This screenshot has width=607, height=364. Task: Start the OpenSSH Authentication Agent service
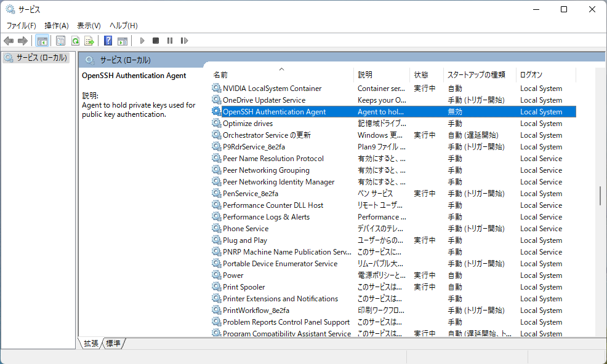(142, 41)
